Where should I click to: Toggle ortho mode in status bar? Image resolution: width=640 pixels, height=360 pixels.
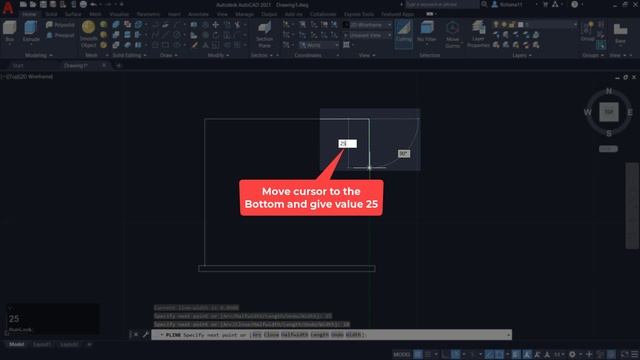coord(445,354)
